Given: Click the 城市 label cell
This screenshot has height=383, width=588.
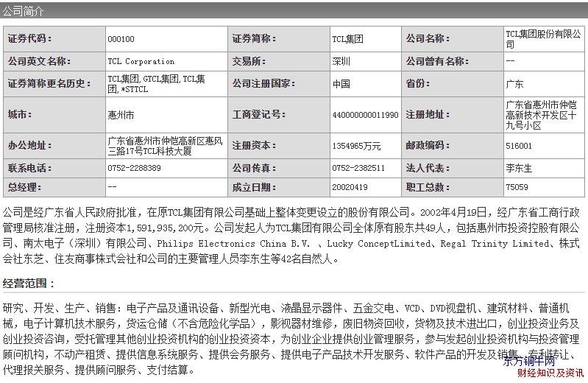Looking at the screenshot, I should [x=54, y=114].
